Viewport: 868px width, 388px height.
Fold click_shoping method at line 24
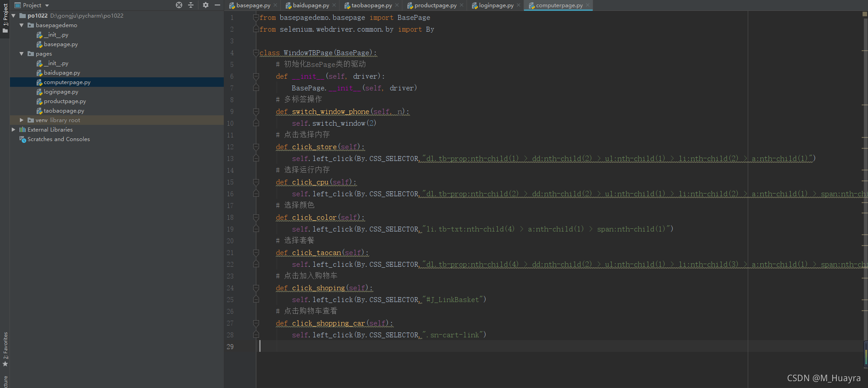[x=256, y=288]
